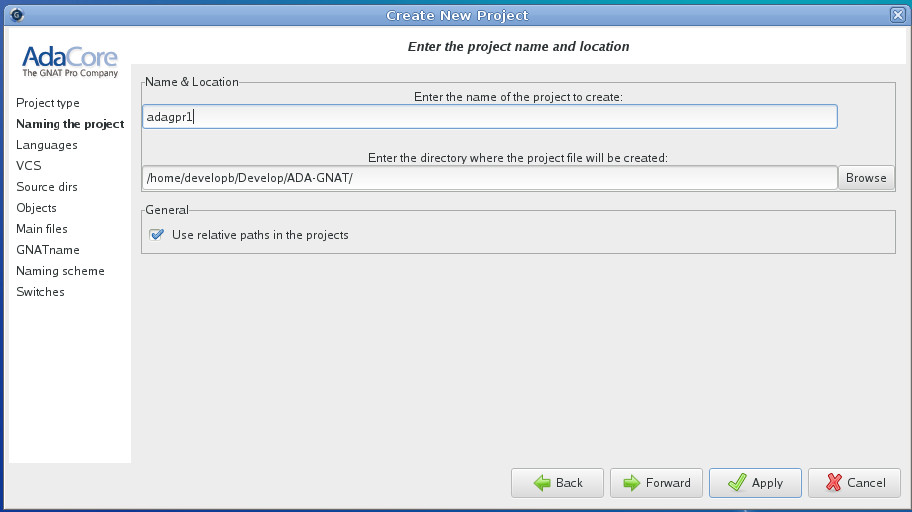Image resolution: width=912 pixels, height=512 pixels.
Task: Focus the project name text field
Action: [489, 117]
